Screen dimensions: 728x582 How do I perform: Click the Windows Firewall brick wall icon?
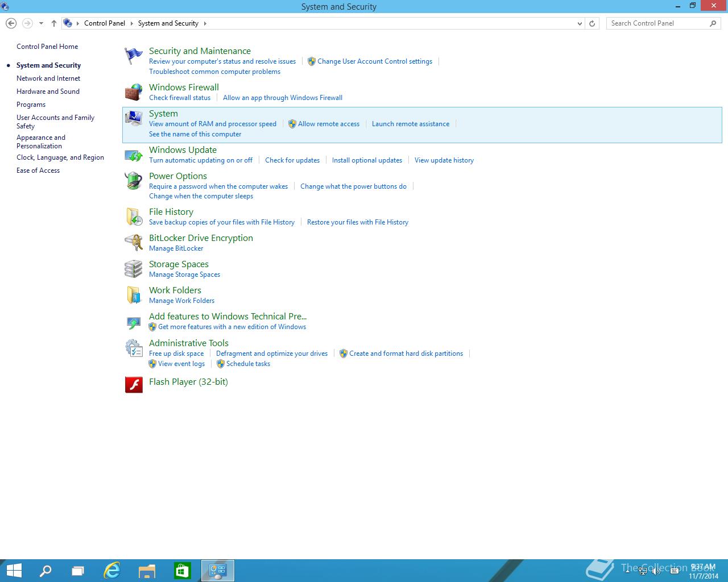(134, 92)
